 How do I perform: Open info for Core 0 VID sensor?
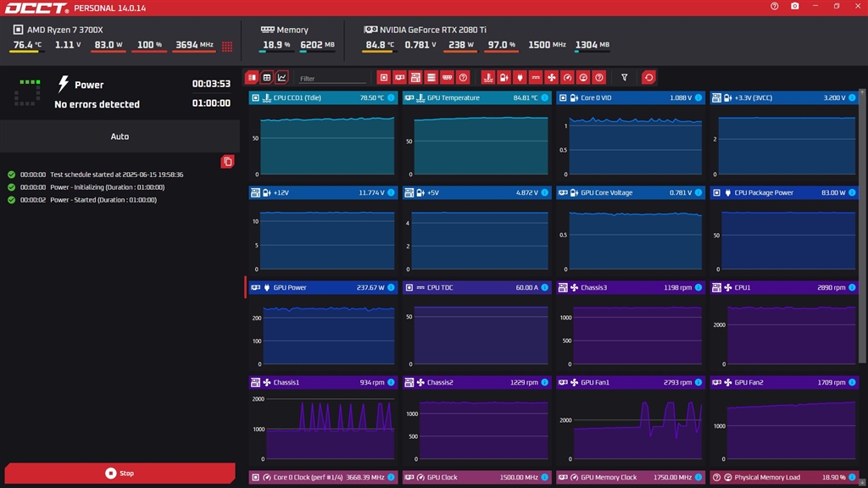coord(698,98)
